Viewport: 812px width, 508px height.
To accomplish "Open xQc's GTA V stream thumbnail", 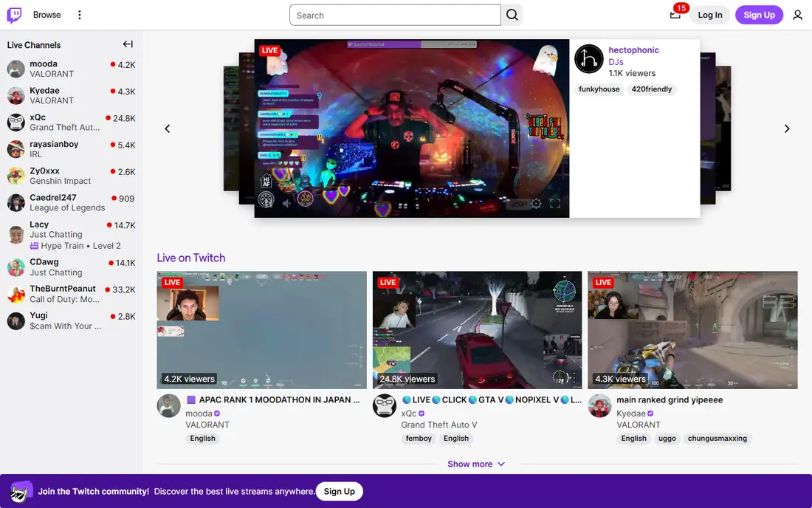I will (477, 330).
